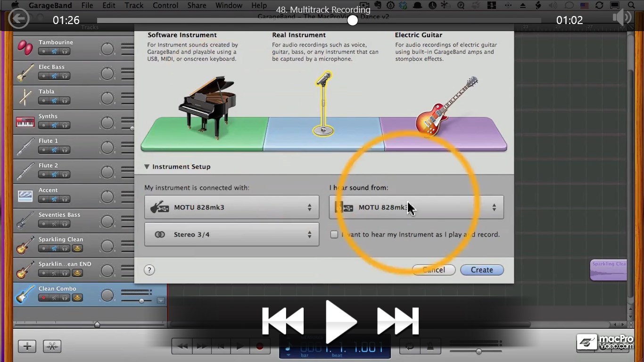Collapse the Instrument Setup disclosure triangle
Screen dimensions: 644x362
coord(147,166)
